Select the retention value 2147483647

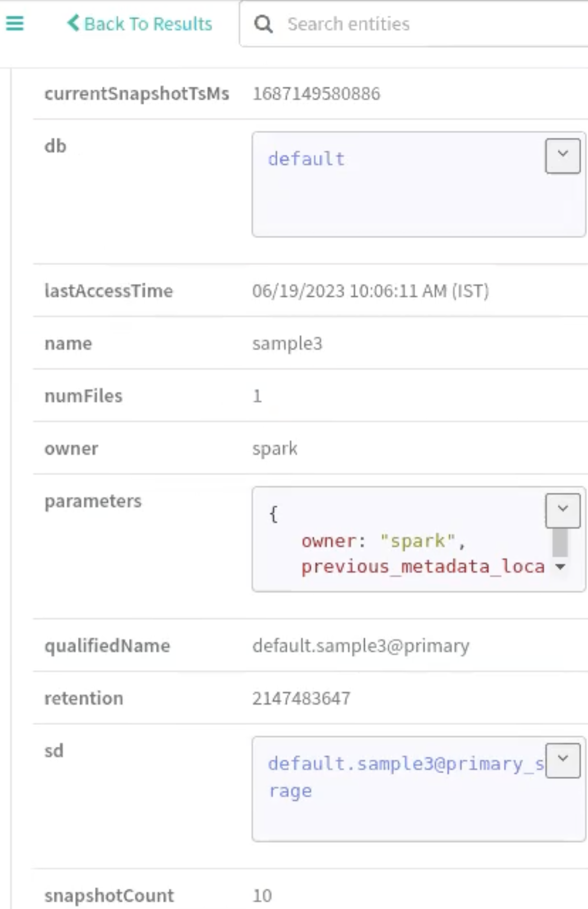(301, 699)
